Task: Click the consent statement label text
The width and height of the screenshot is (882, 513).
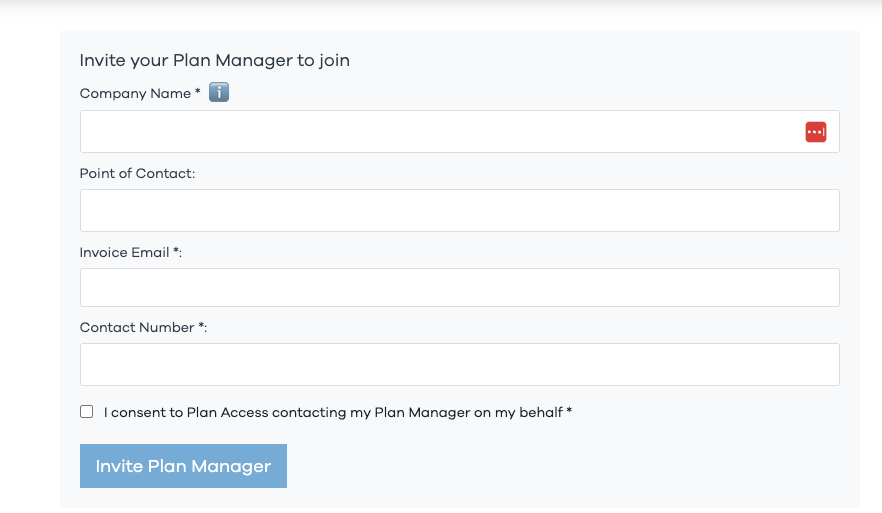Action: point(333,412)
